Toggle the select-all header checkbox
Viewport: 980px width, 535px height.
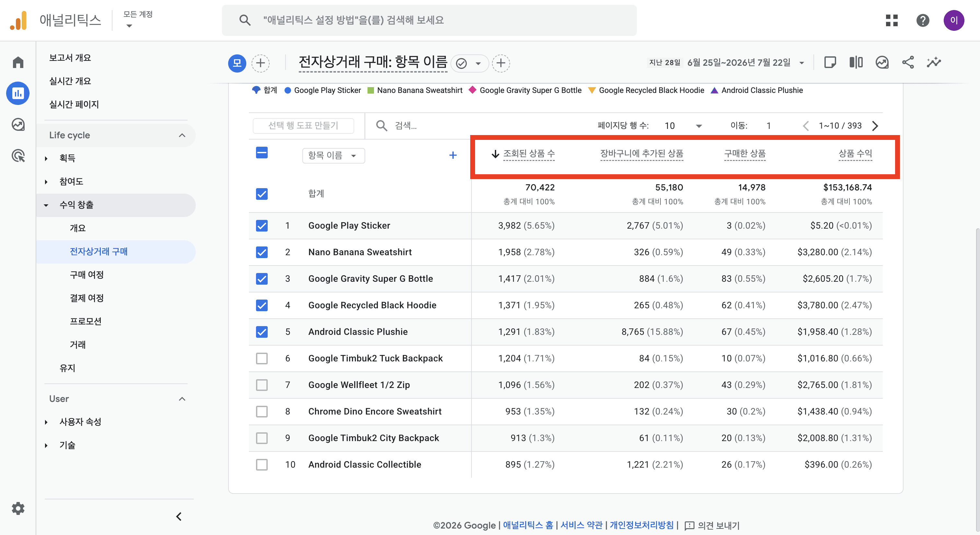click(262, 153)
